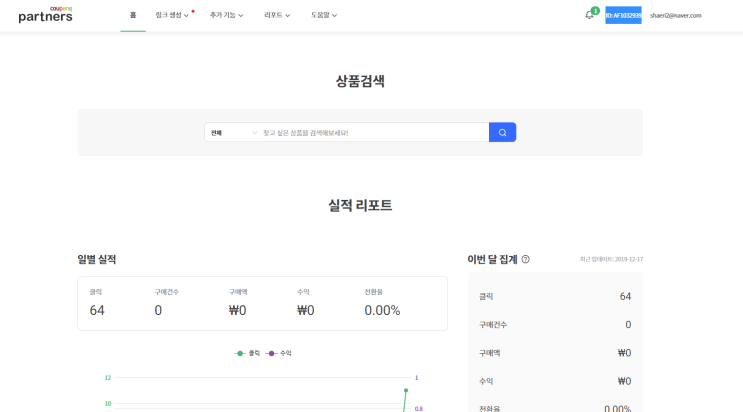Click the daily 구매액 value ₩0
Viewport: 743px width, 412px height.
tap(237, 311)
